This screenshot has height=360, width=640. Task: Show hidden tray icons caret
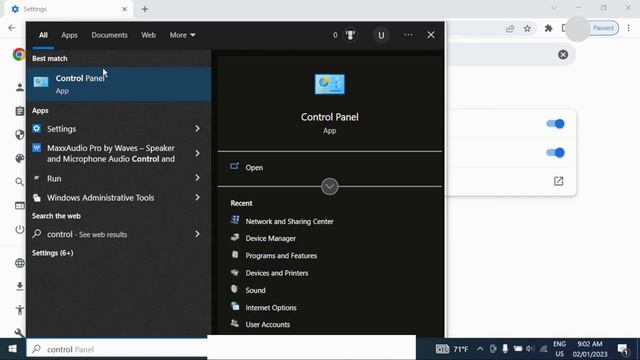pyautogui.click(x=480, y=349)
